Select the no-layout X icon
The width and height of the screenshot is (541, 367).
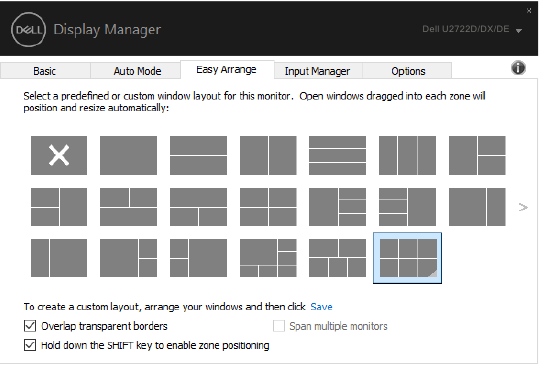click(59, 155)
